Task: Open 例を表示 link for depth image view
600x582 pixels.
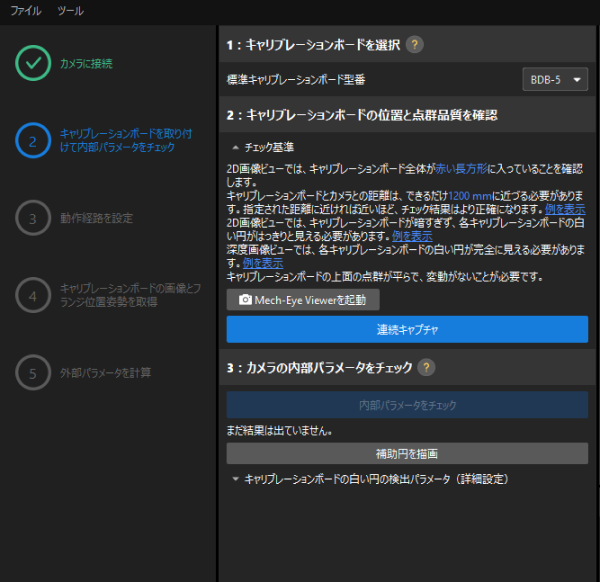Action: pos(263,263)
